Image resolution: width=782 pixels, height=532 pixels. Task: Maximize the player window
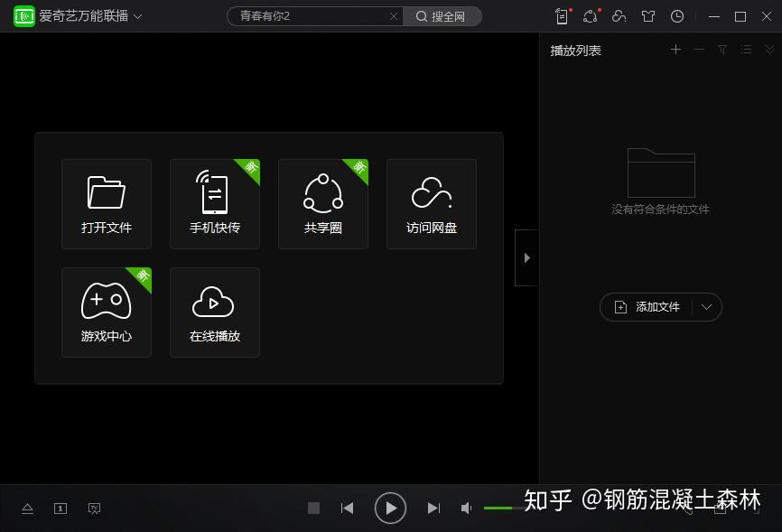coord(740,16)
